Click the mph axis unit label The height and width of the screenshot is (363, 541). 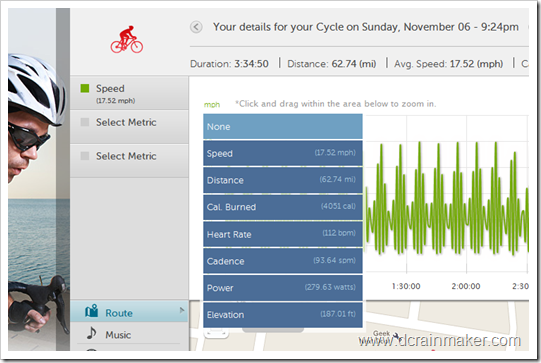212,105
